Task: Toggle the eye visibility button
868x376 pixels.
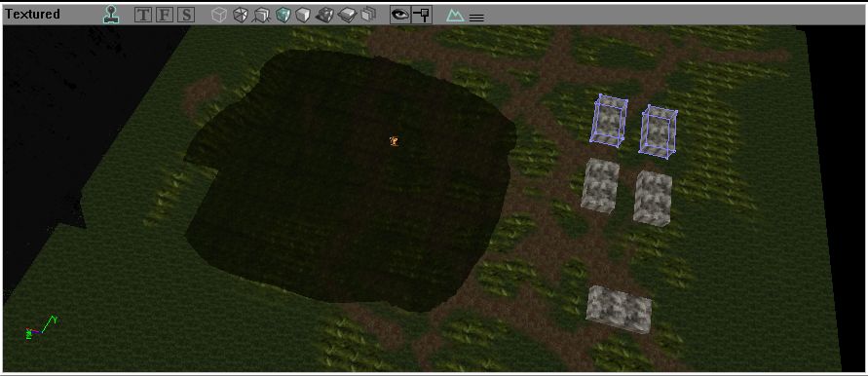Action: point(400,15)
